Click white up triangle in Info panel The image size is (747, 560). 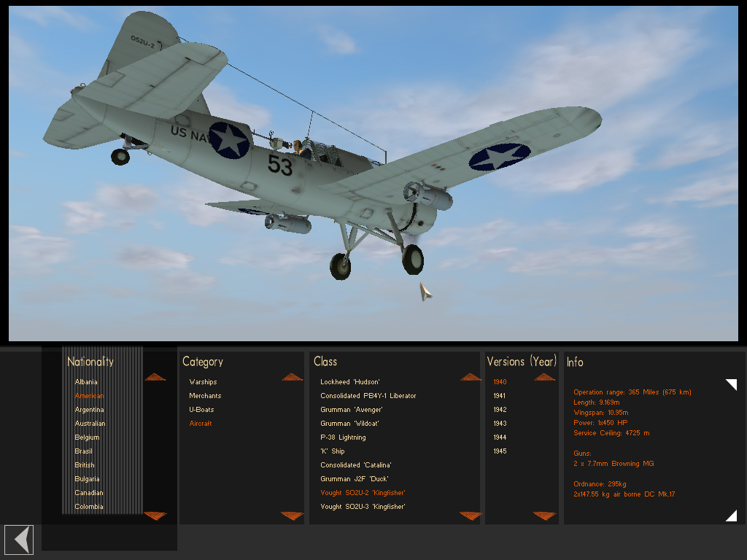coord(731,384)
